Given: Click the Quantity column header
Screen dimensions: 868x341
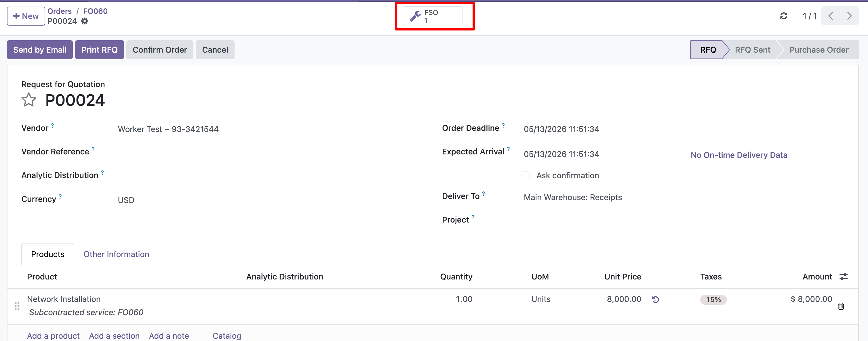Looking at the screenshot, I should click(456, 277).
